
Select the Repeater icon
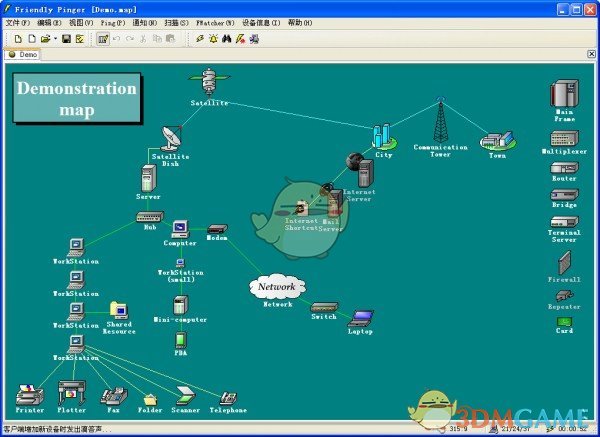tap(564, 296)
